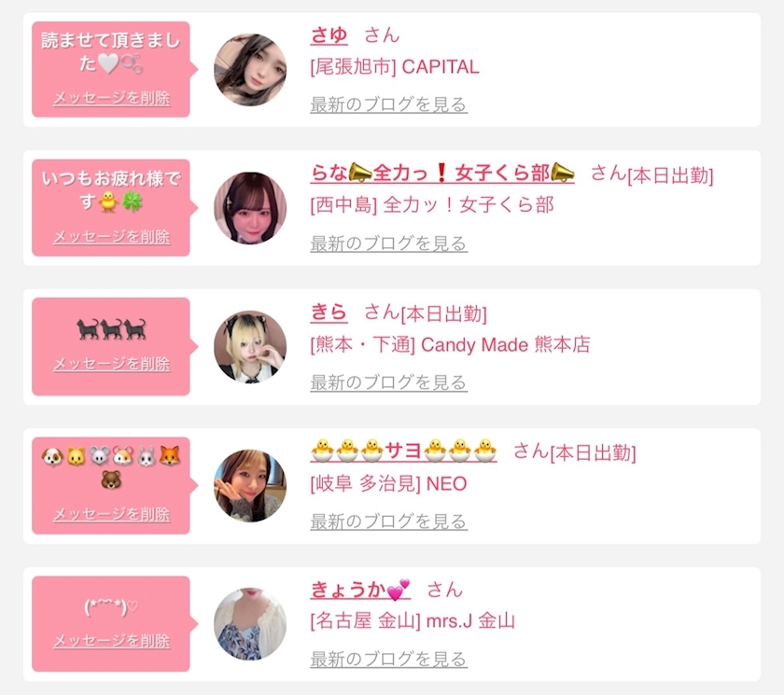Click さゆ's profile photo
The image size is (784, 695).
click(250, 70)
